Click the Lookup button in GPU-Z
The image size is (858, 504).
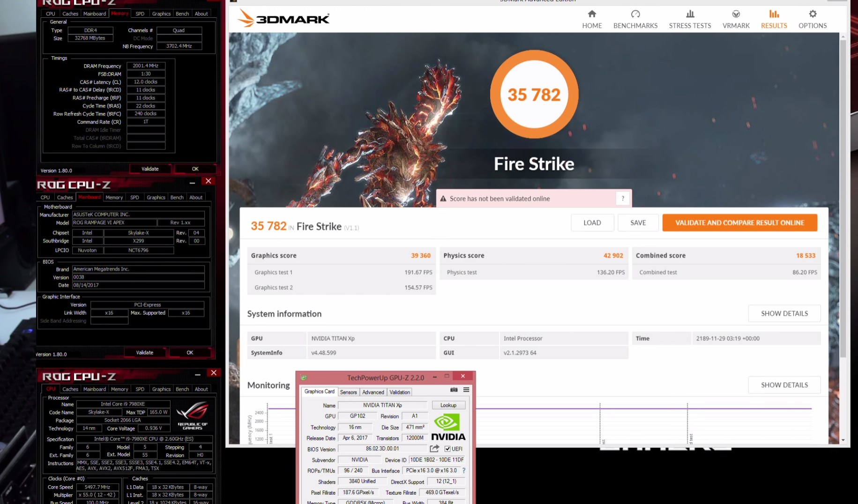[x=448, y=405]
